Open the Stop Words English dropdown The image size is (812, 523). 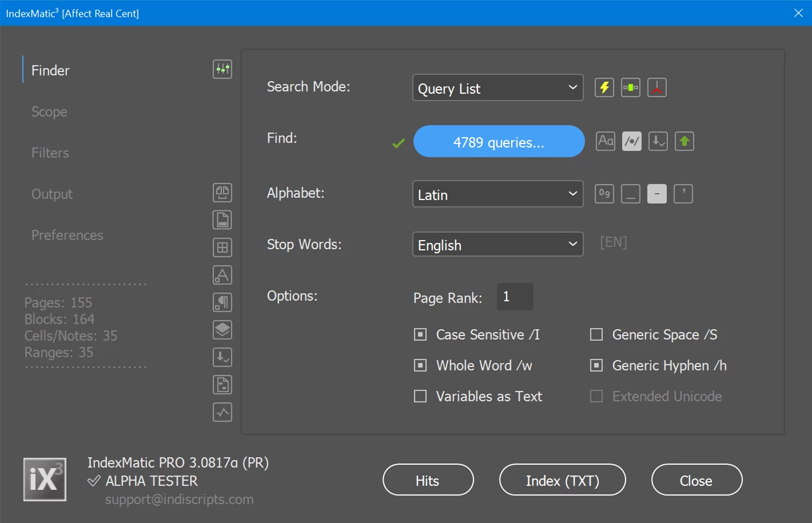coord(498,244)
